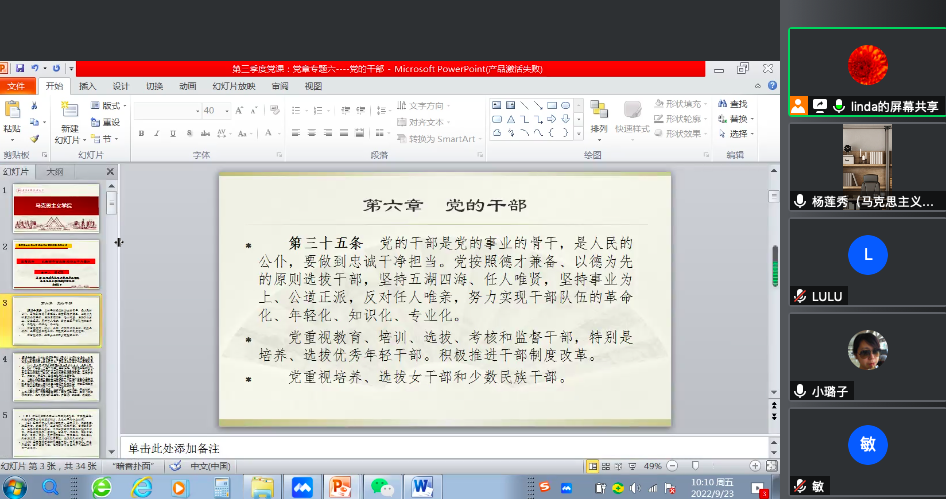Click the Bold formatting button
This screenshot has width=946, height=499.
(142, 133)
